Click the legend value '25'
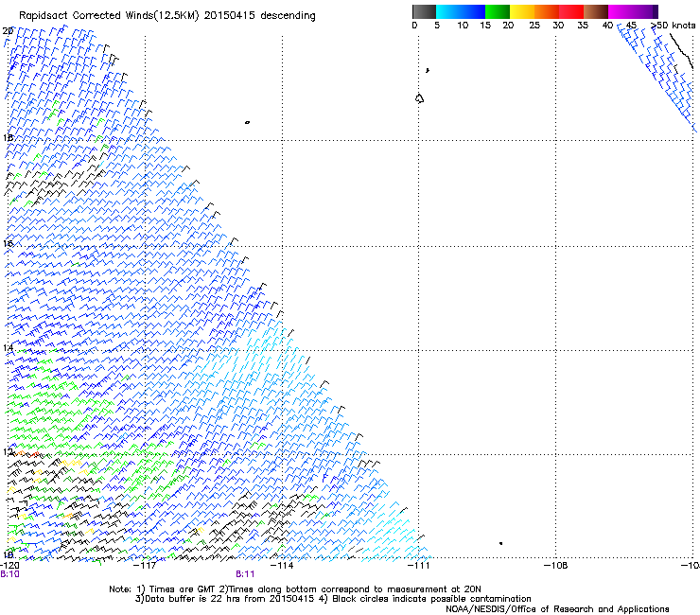 pos(534,26)
